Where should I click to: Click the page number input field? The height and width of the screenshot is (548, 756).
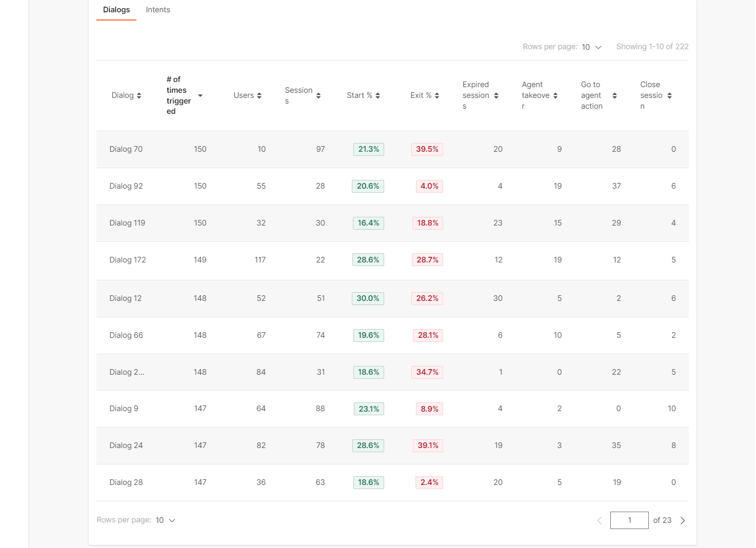pyautogui.click(x=629, y=520)
